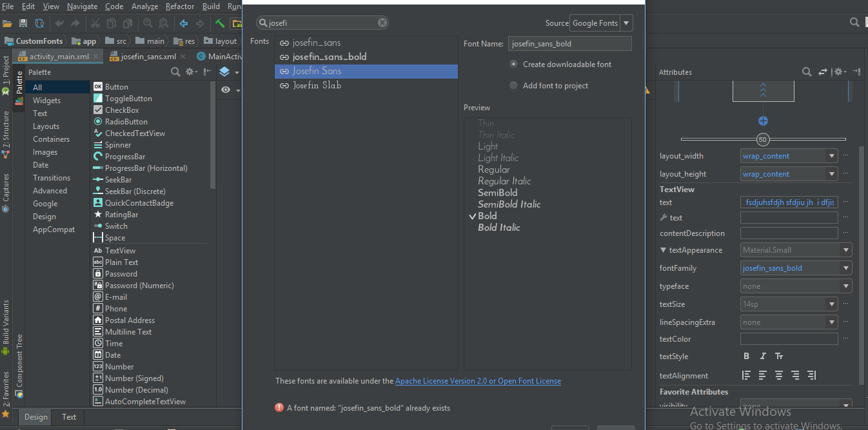This screenshot has height=430, width=868.
Task: Click the textColor input field
Action: (x=789, y=339)
